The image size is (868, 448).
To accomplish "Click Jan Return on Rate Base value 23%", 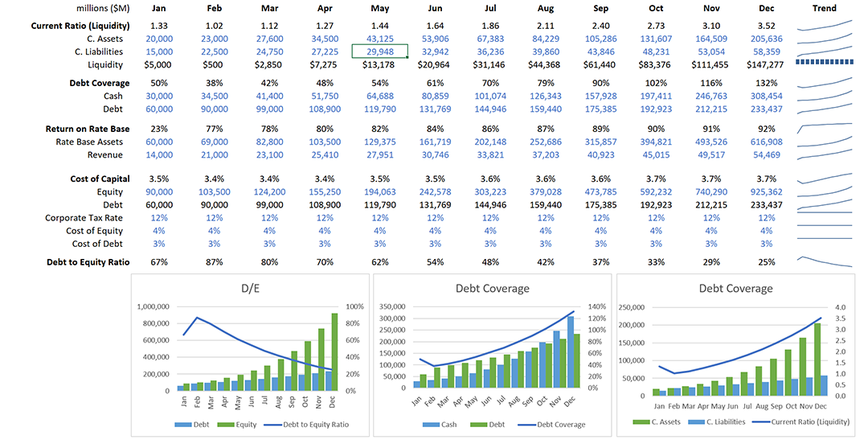I will (x=159, y=129).
